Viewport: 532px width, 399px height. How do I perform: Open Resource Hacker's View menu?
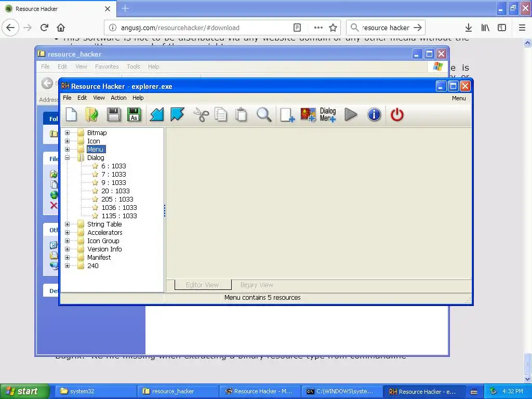tap(99, 98)
